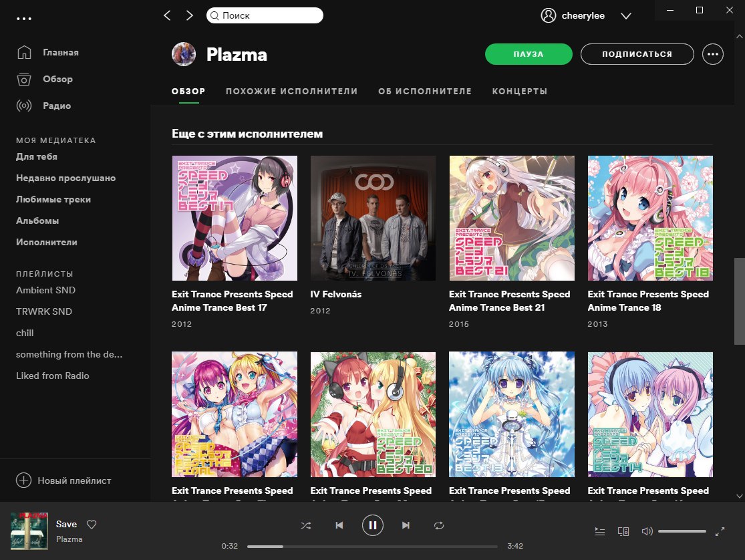The image size is (745, 560).
Task: Click now playing album art thumbnail
Action: (29, 531)
